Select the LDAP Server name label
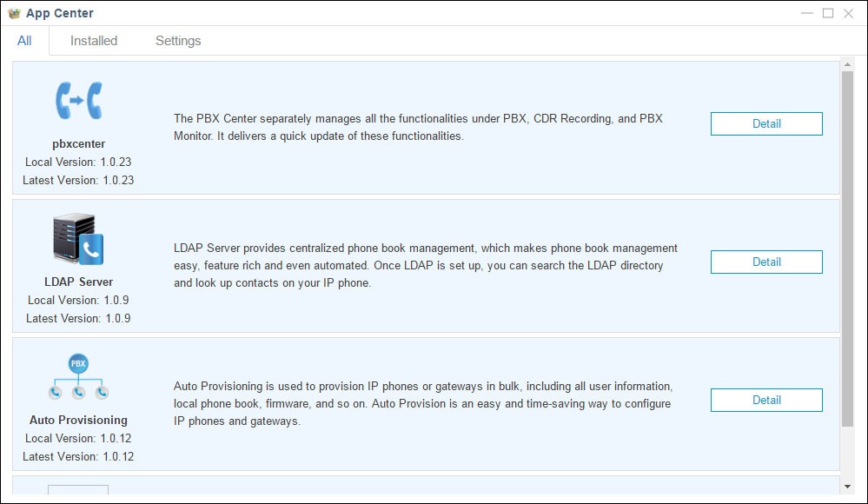868x504 pixels. click(x=78, y=282)
